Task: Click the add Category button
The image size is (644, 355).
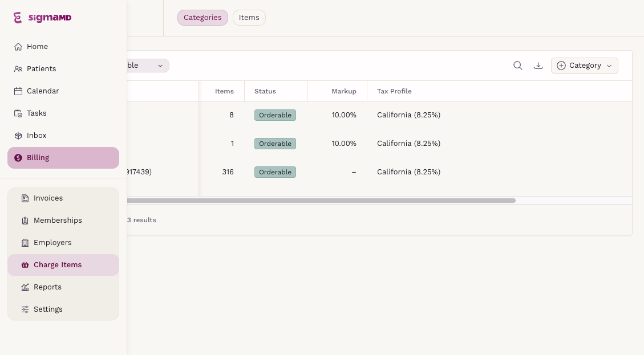Action: (585, 66)
